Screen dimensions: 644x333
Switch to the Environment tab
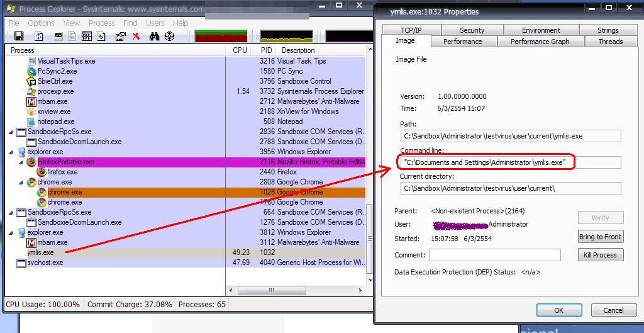pyautogui.click(x=541, y=30)
